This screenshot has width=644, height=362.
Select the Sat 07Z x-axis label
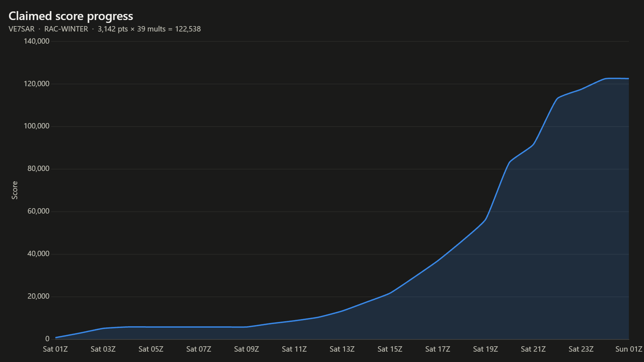click(x=199, y=349)
